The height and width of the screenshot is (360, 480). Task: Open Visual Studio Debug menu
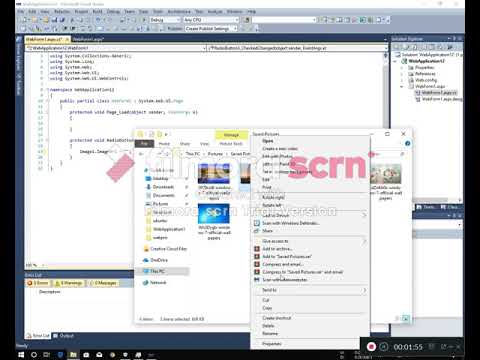pos(113,12)
